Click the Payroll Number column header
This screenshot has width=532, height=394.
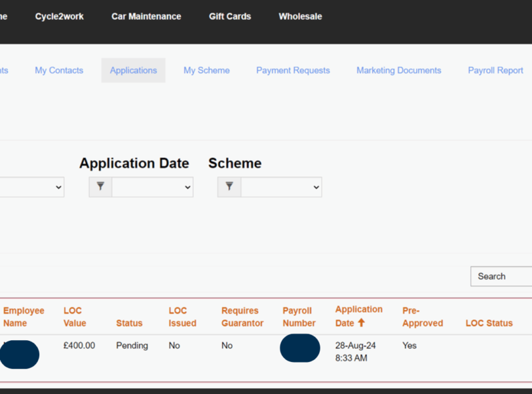point(299,317)
